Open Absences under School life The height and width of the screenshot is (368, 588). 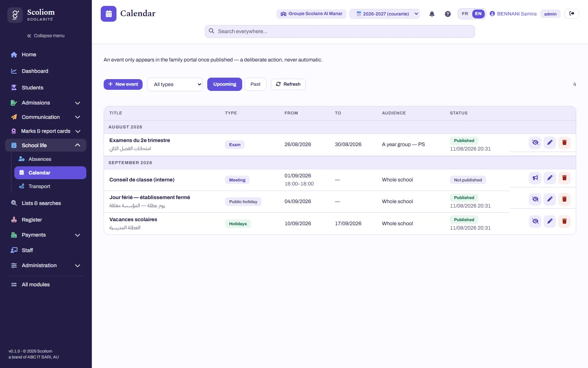click(x=50, y=159)
